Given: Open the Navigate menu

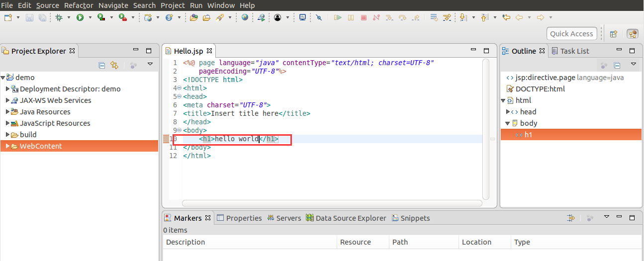Looking at the screenshot, I should pos(113,5).
